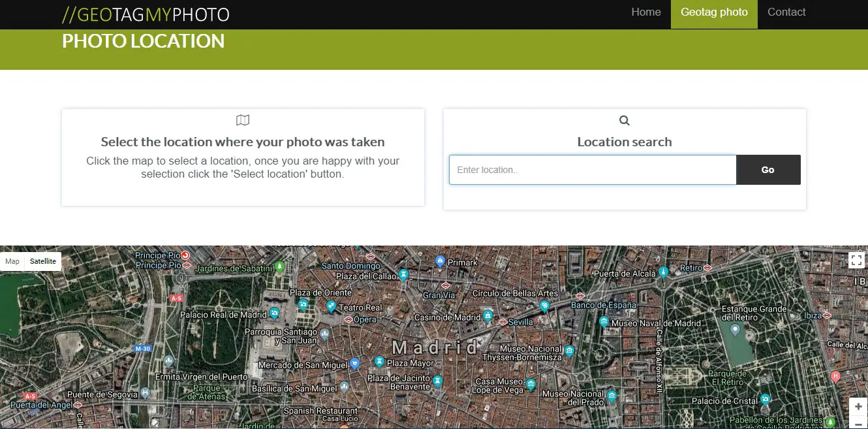Open the Contact page
Image resolution: width=868 pixels, height=429 pixels.
point(786,12)
